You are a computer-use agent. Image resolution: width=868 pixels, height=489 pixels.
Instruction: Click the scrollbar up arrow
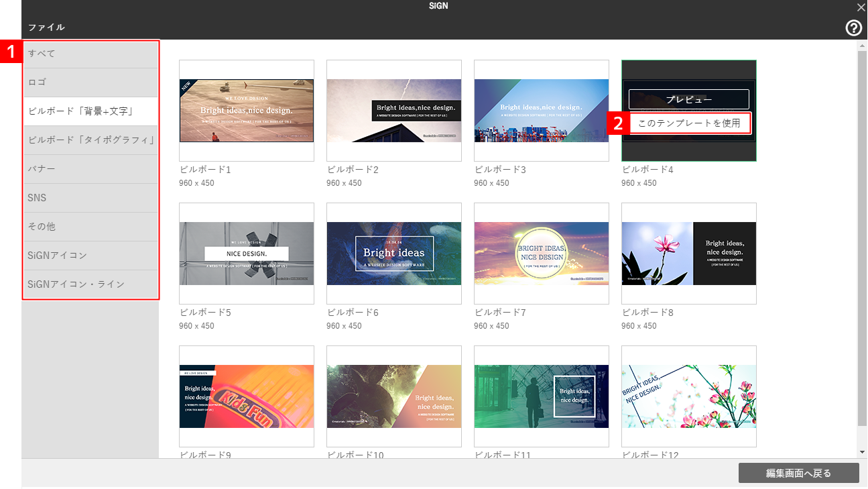(x=863, y=45)
